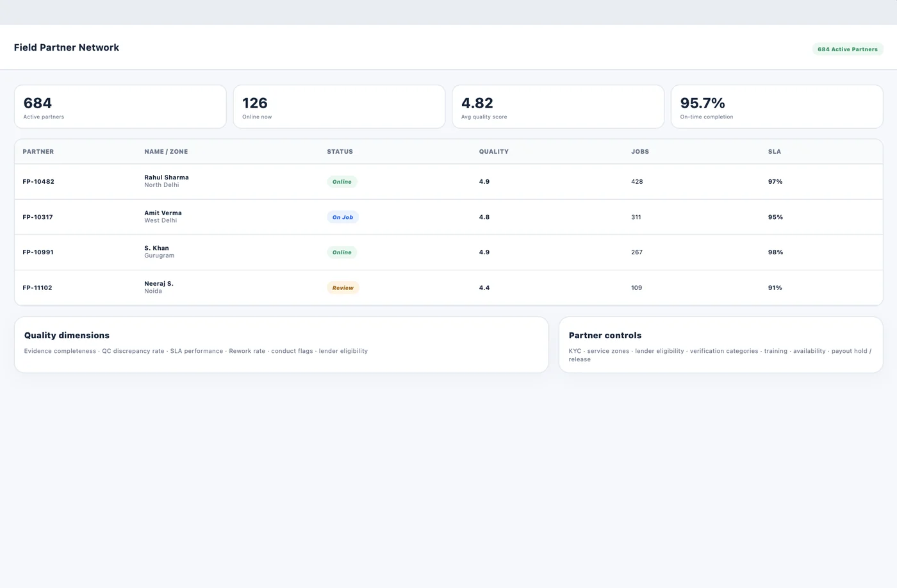The width and height of the screenshot is (897, 588).
Task: Click the Online status badge for Rahul Sharma
Action: point(342,182)
